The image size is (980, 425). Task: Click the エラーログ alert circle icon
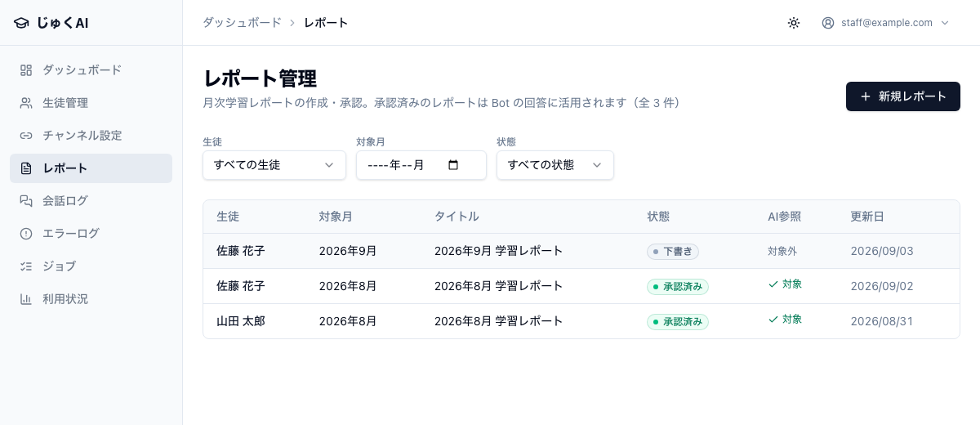[x=26, y=234]
